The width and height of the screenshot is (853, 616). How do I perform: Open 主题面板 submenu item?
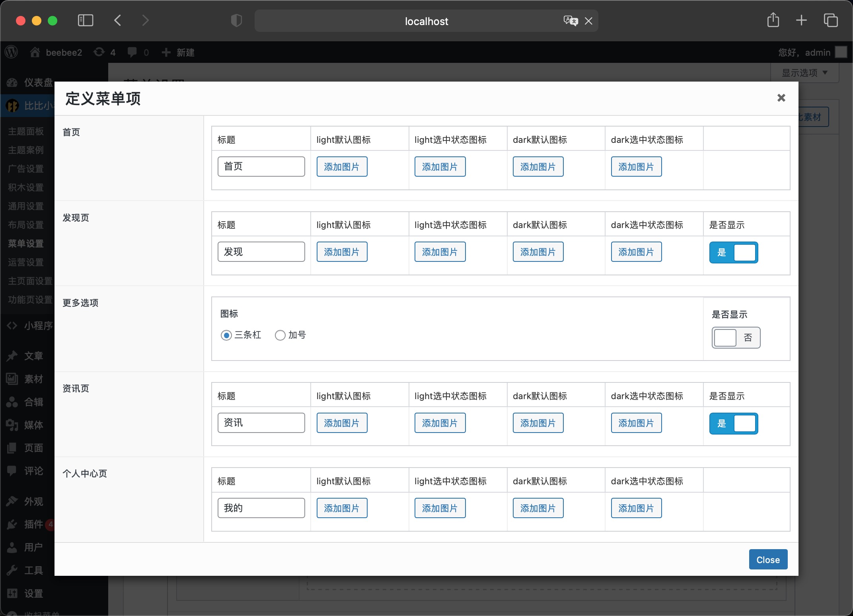[26, 131]
